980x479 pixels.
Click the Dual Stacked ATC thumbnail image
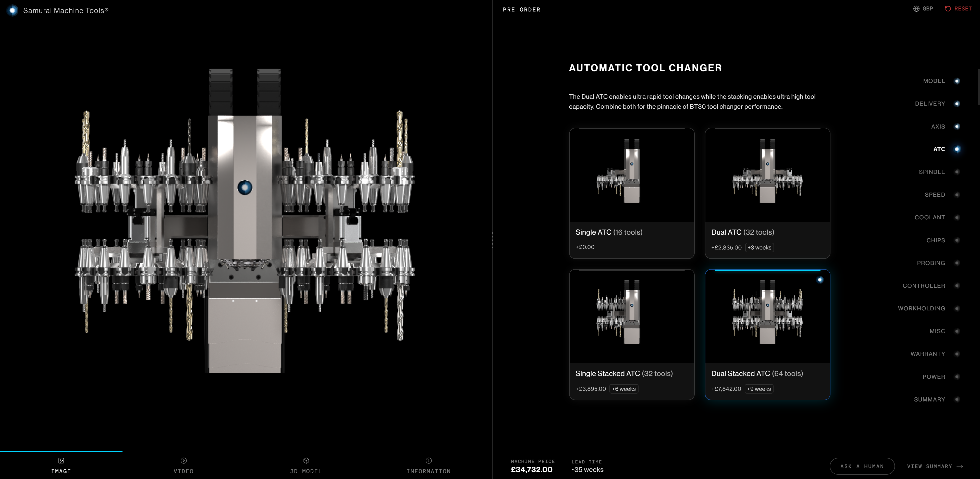pos(767,312)
